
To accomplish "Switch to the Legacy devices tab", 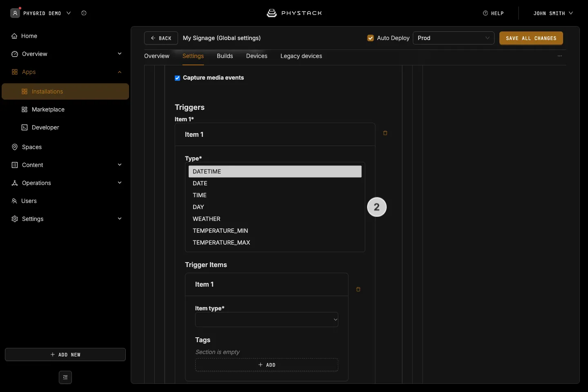I will click(301, 56).
